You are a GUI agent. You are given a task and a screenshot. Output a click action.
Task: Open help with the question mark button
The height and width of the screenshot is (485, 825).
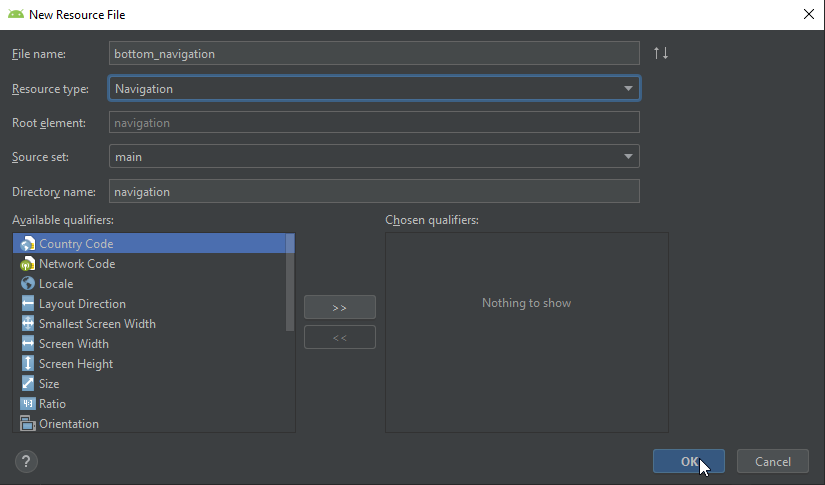tap(26, 461)
